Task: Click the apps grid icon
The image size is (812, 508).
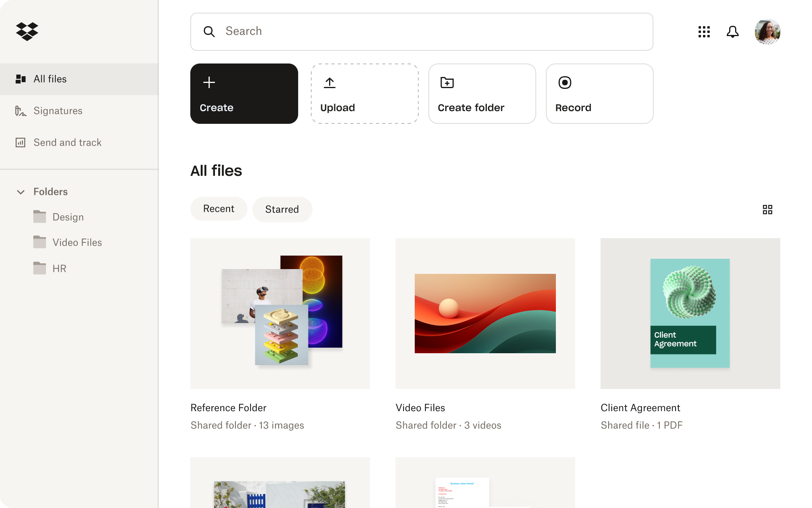Action: [x=705, y=32]
